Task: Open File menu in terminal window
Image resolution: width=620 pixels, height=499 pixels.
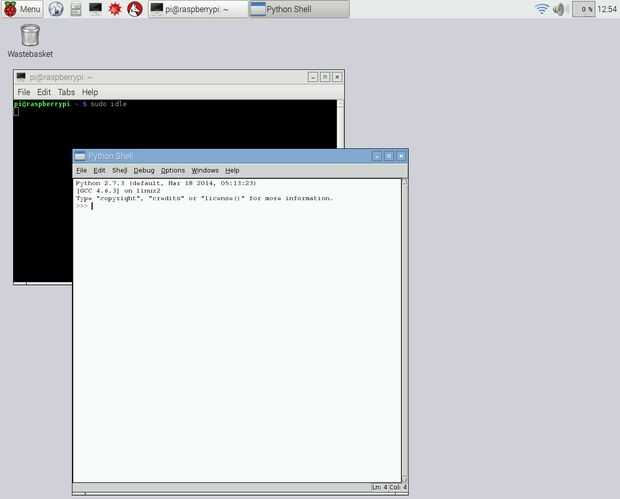Action: [x=24, y=92]
